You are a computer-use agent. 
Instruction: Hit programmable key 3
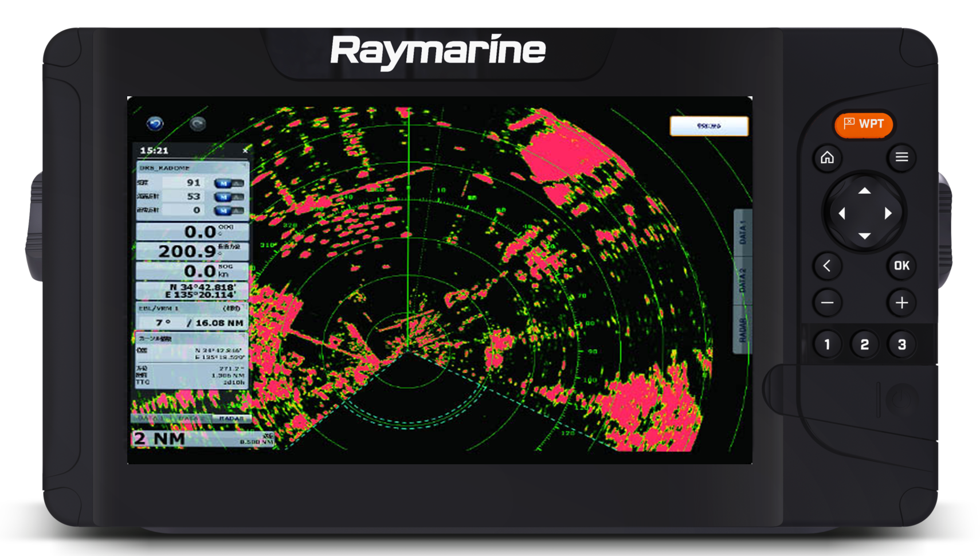pyautogui.click(x=901, y=344)
